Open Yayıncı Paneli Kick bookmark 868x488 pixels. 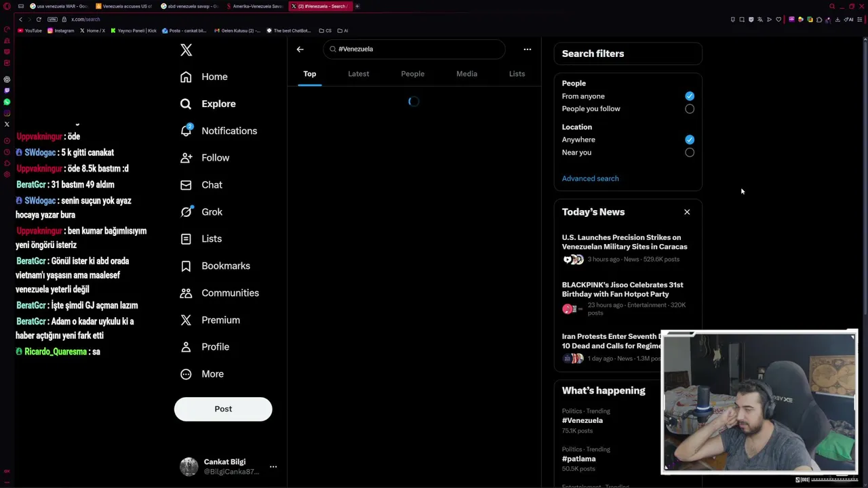[x=134, y=30]
